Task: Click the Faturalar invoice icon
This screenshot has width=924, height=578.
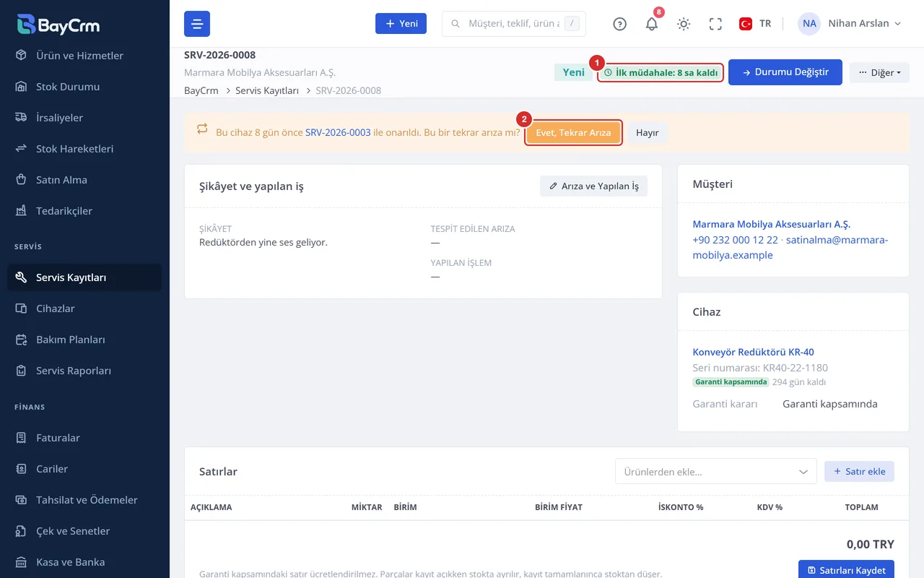Action: pyautogui.click(x=22, y=438)
